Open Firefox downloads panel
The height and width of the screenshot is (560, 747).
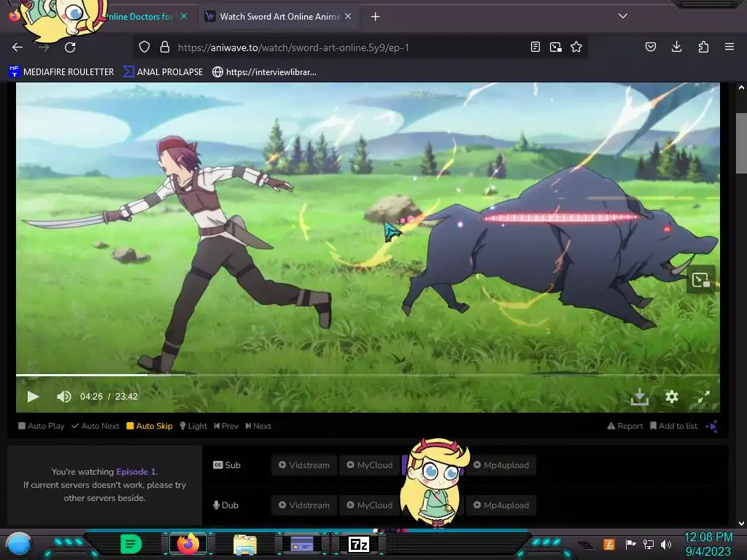coord(676,47)
